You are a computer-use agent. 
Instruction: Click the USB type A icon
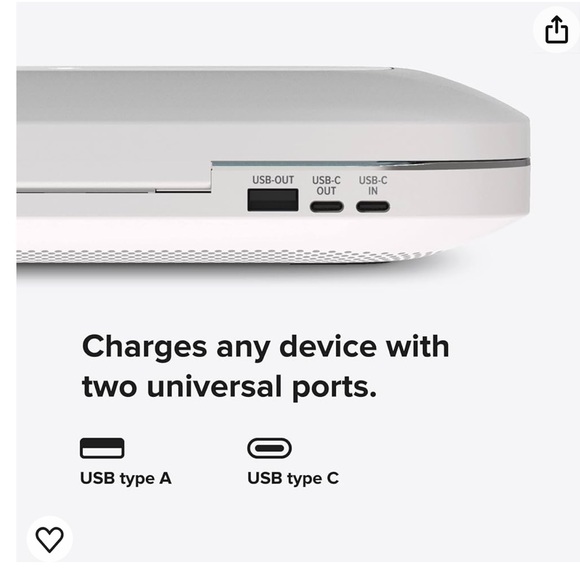(102, 448)
